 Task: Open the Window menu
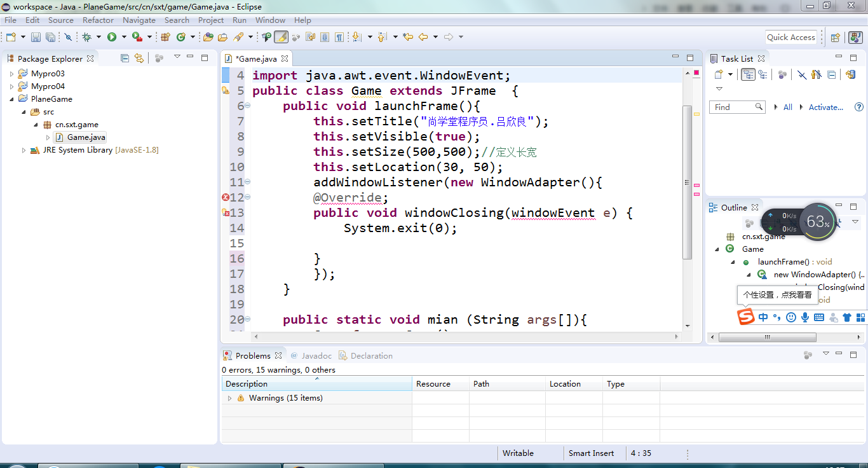click(270, 20)
